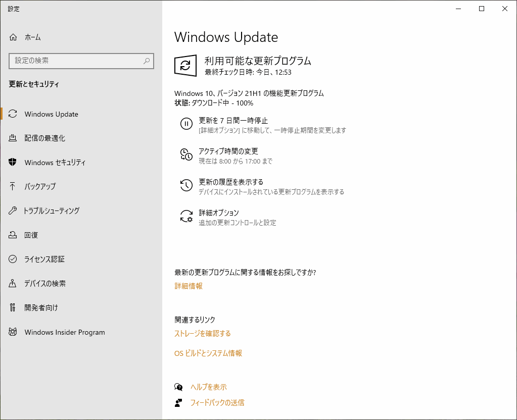
Task: Click the large update status refresh icon
Action: pos(185,66)
